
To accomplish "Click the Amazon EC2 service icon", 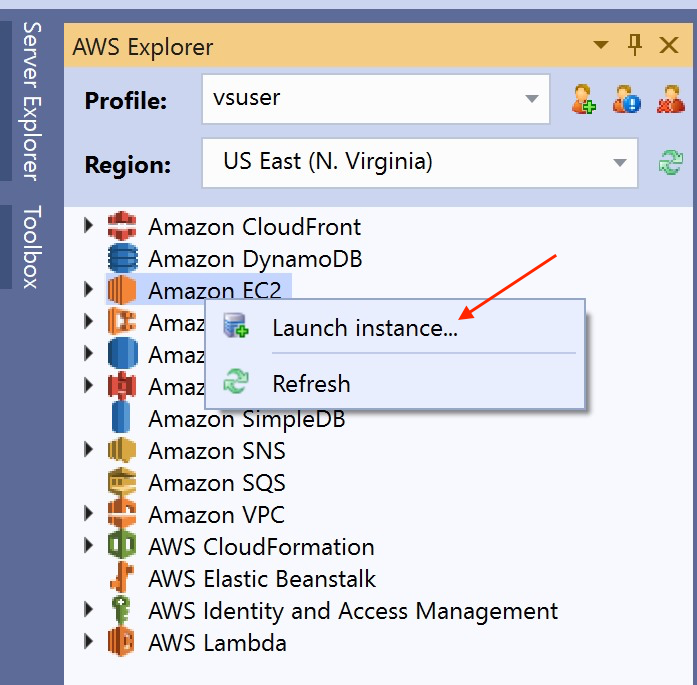I will [x=122, y=290].
